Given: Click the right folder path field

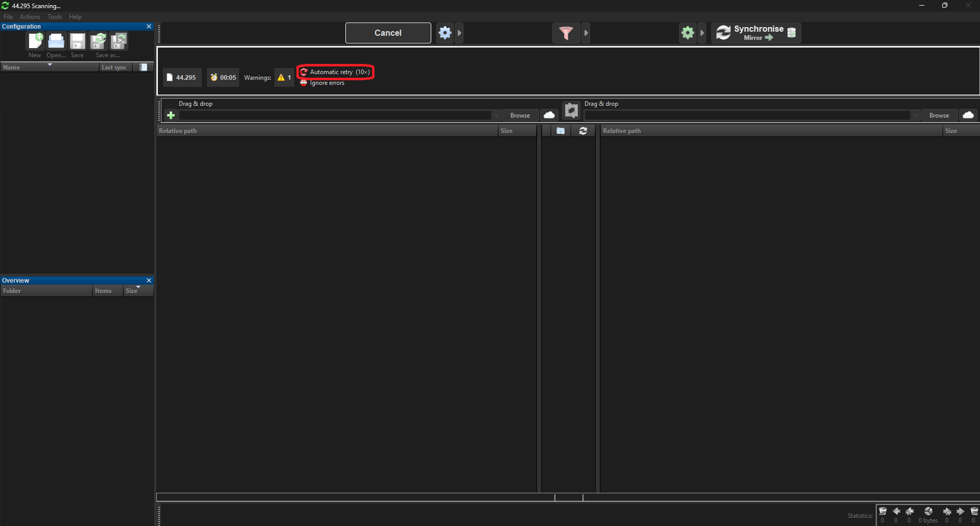Looking at the screenshot, I should (x=748, y=116).
